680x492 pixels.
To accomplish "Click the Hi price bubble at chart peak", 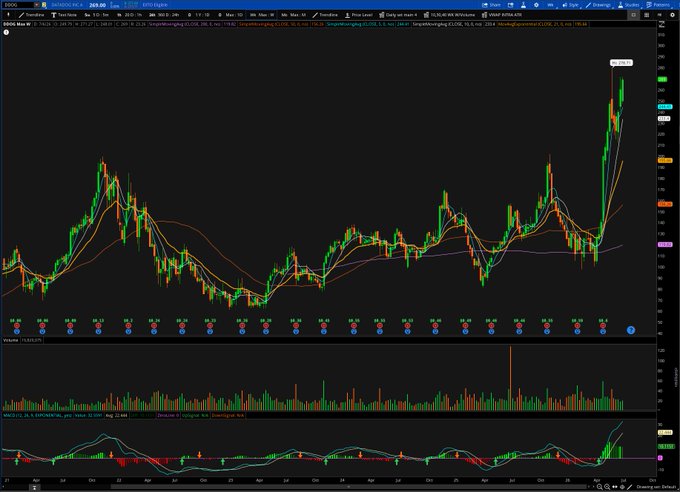I will (x=621, y=63).
